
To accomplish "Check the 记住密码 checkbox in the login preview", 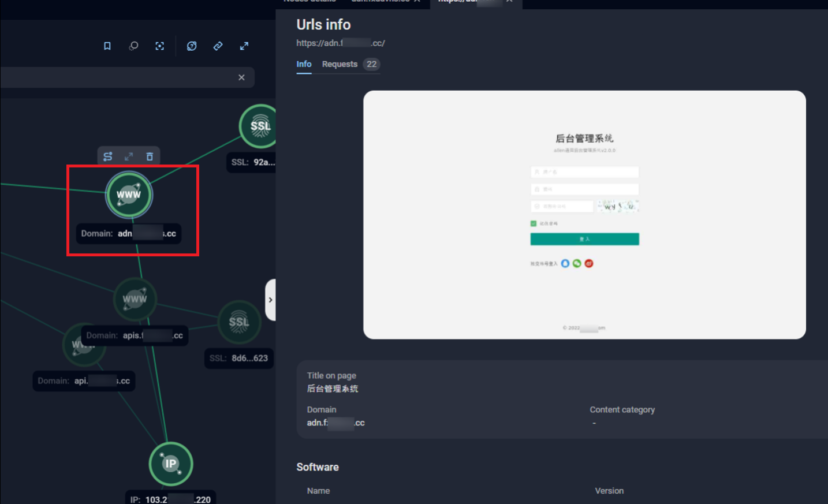I will click(x=534, y=223).
